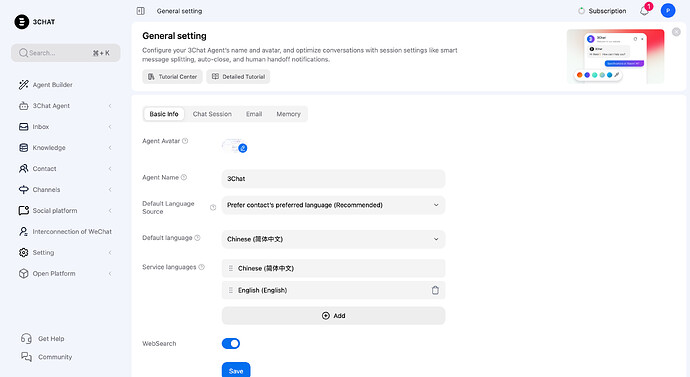Expand the Inbox submenu chevron

pyautogui.click(x=110, y=127)
